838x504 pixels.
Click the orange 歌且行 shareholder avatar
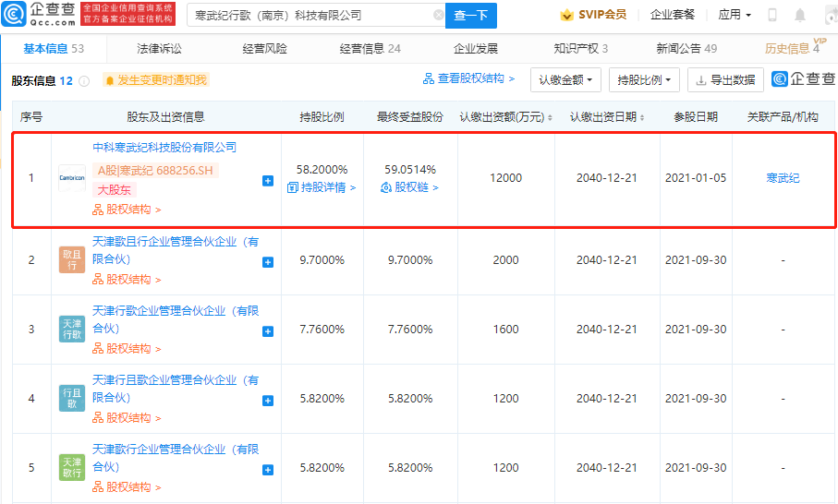click(x=72, y=260)
